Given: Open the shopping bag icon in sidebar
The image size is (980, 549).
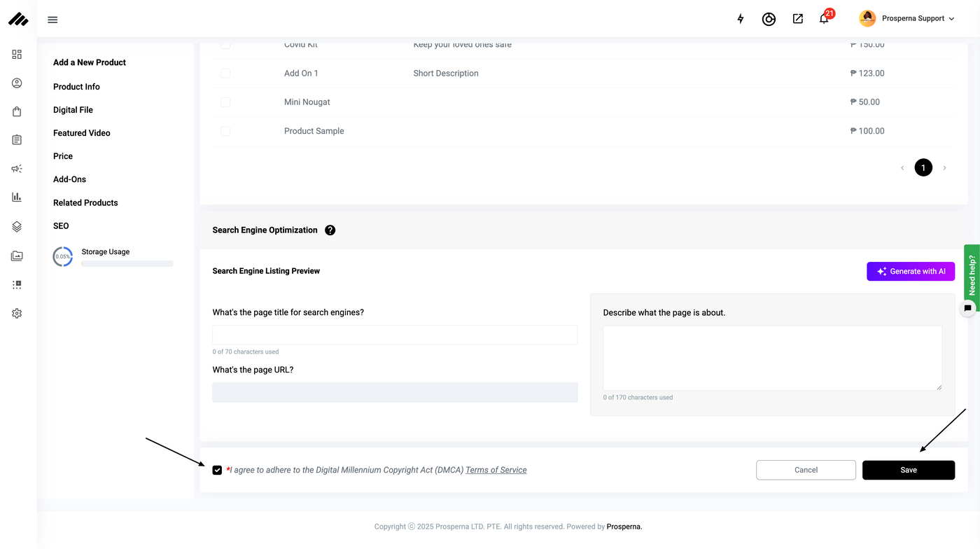Looking at the screenshot, I should click(17, 111).
